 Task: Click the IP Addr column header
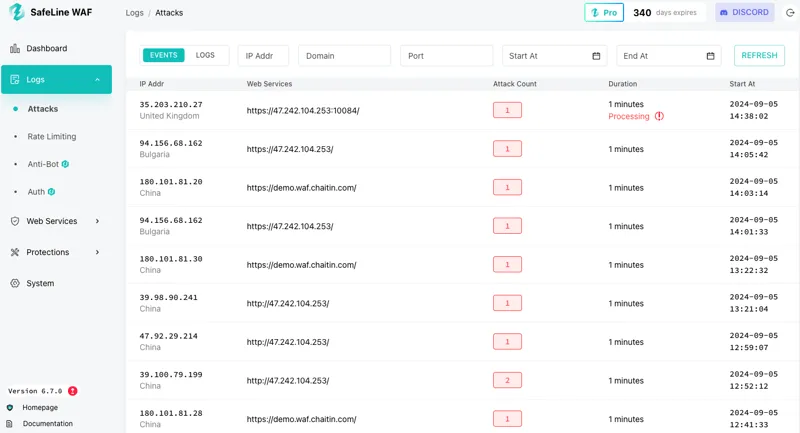click(x=152, y=84)
